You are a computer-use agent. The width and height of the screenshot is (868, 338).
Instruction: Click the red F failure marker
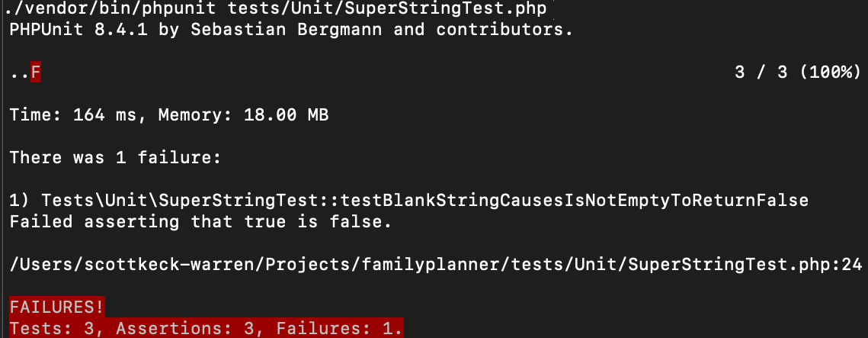(x=36, y=73)
